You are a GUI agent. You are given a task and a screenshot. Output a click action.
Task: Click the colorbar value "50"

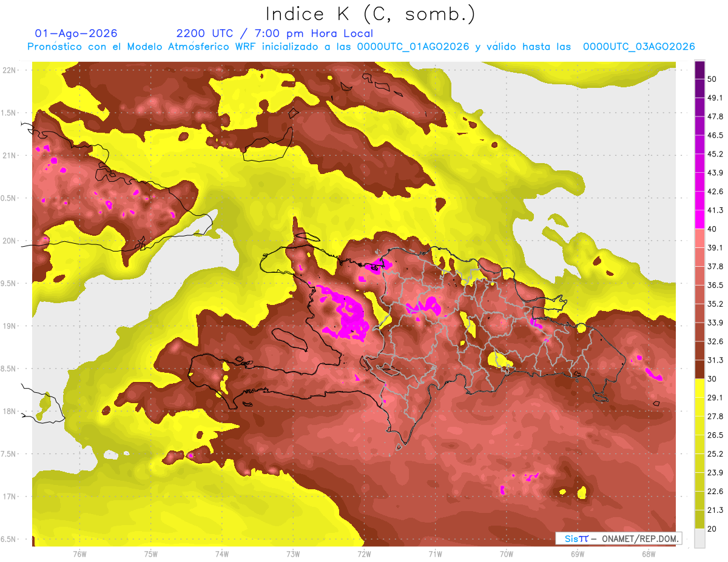click(x=712, y=79)
